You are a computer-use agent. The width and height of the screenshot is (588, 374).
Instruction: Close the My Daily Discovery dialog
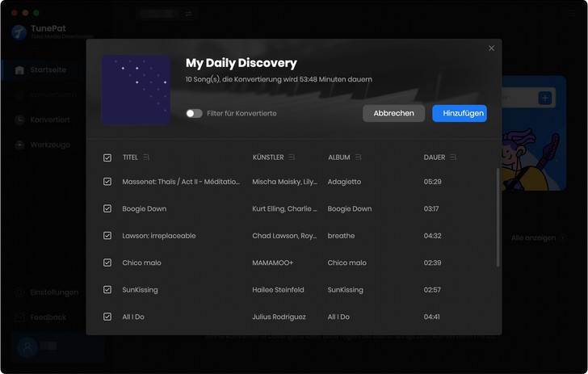tap(491, 48)
